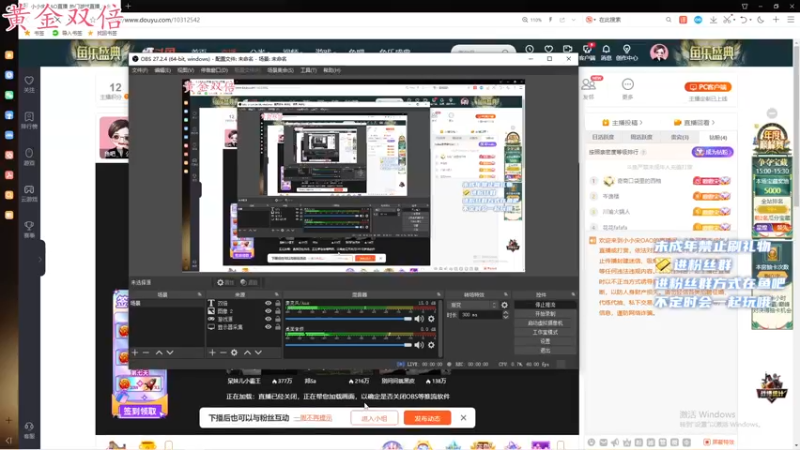
Task: Click 一周不再提示 link in popup
Action: (x=313, y=418)
